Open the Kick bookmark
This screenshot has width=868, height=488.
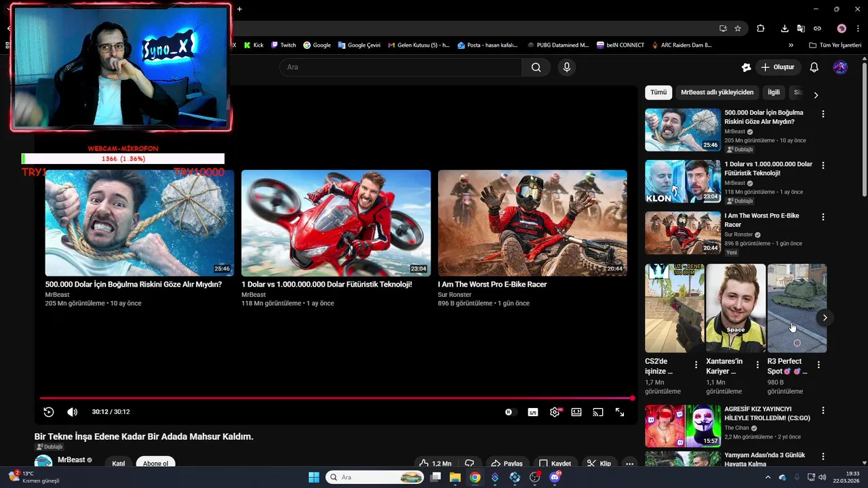point(253,45)
